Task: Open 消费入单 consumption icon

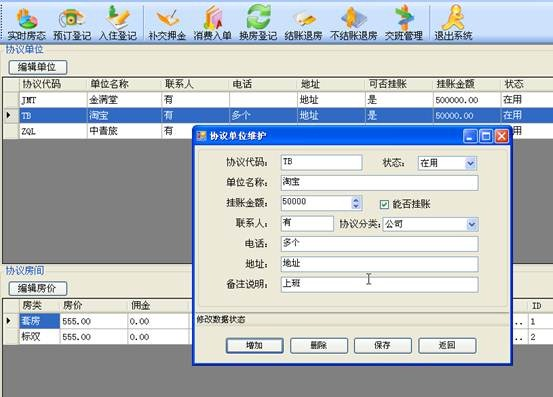Action: (213, 24)
